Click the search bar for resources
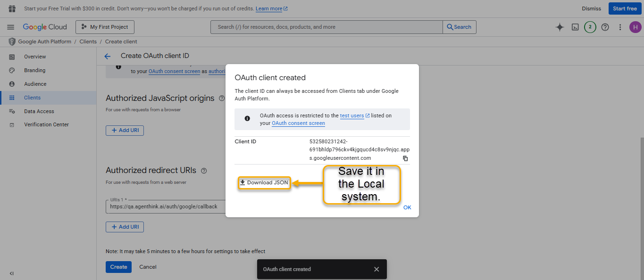The height and width of the screenshot is (280, 644). pos(326,27)
